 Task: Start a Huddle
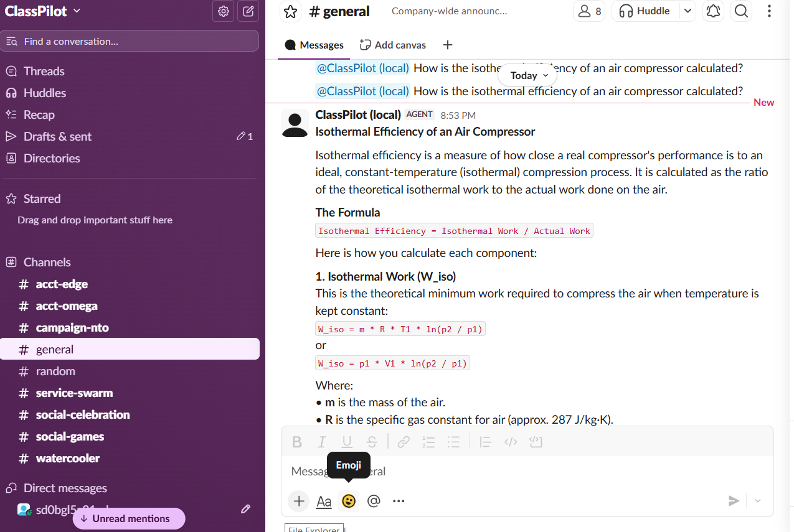click(x=645, y=11)
